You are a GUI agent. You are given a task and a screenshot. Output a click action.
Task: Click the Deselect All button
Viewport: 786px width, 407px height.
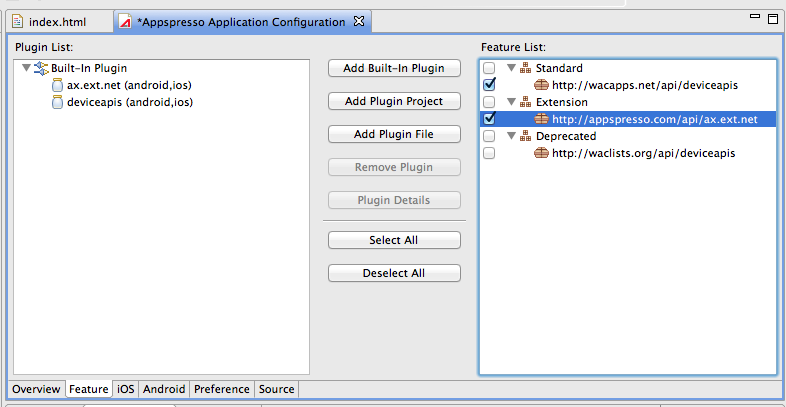(x=394, y=273)
